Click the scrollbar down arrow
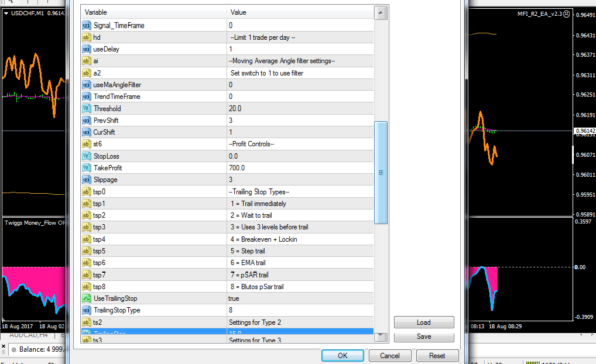The width and height of the screenshot is (596, 364). 381,336
